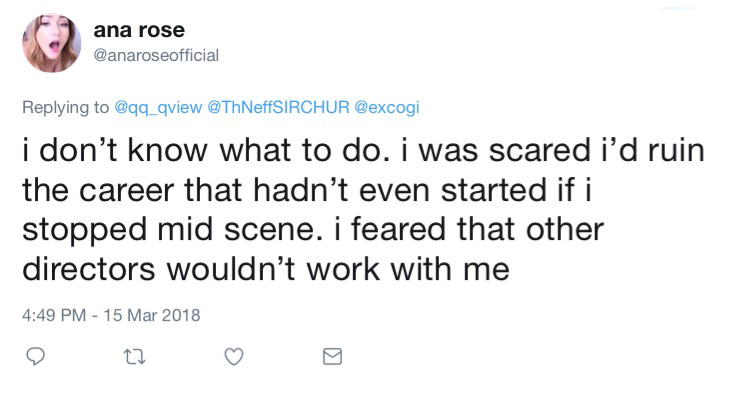Open the @excogi mention

387,107
